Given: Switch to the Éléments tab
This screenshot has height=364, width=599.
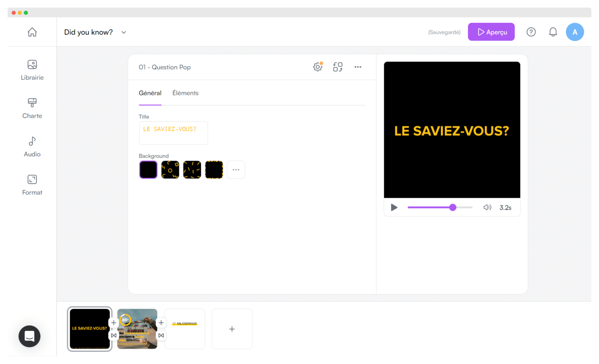Looking at the screenshot, I should coord(186,93).
